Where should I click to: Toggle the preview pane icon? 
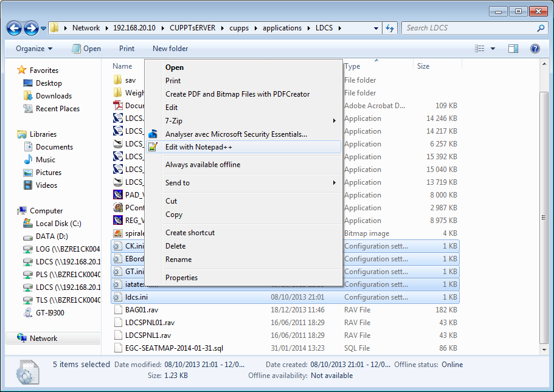513,49
